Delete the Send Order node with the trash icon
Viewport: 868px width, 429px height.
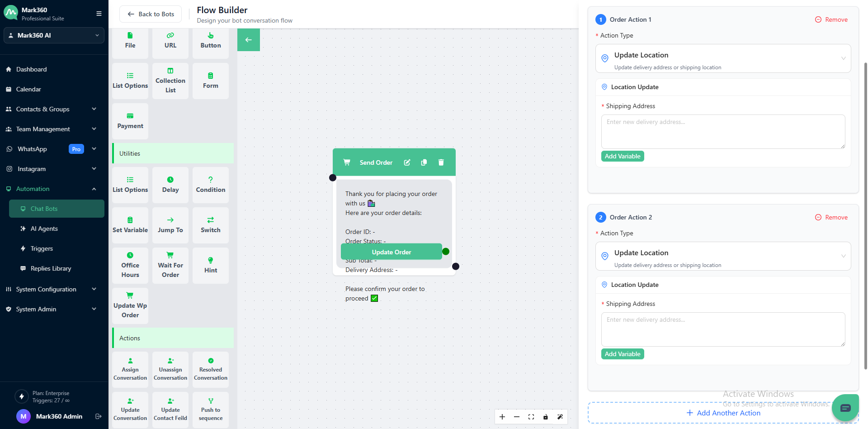(x=441, y=162)
